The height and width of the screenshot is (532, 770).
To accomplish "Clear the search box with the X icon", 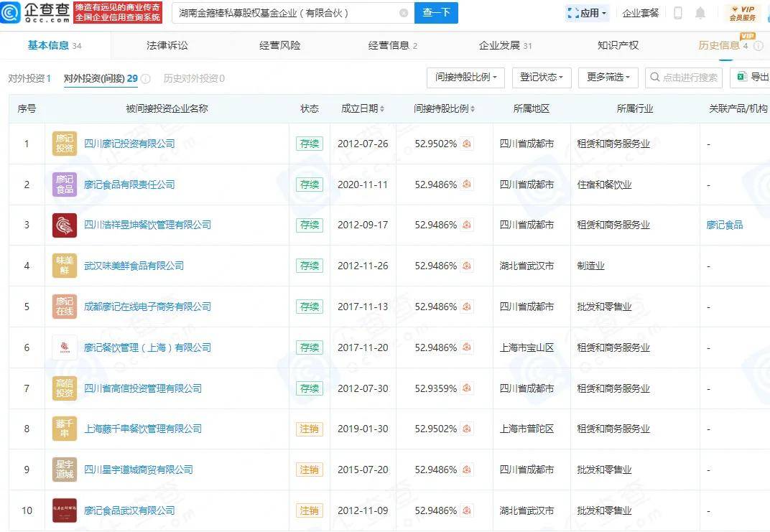I will [404, 13].
